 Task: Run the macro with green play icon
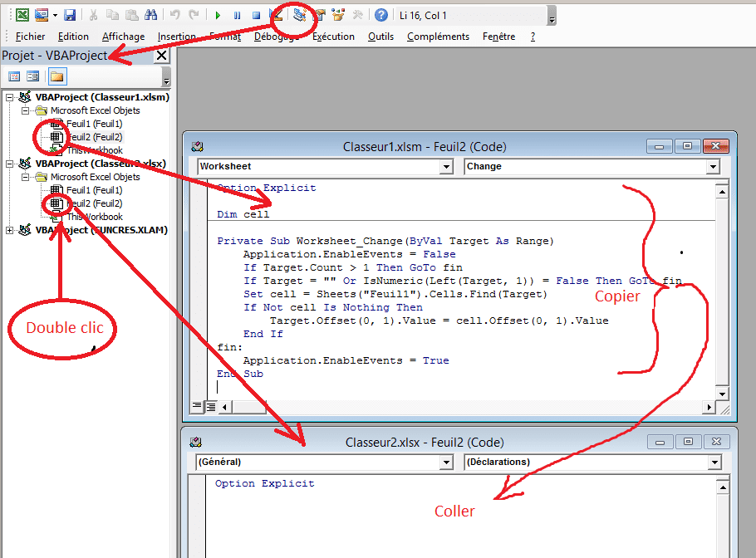[x=218, y=15]
